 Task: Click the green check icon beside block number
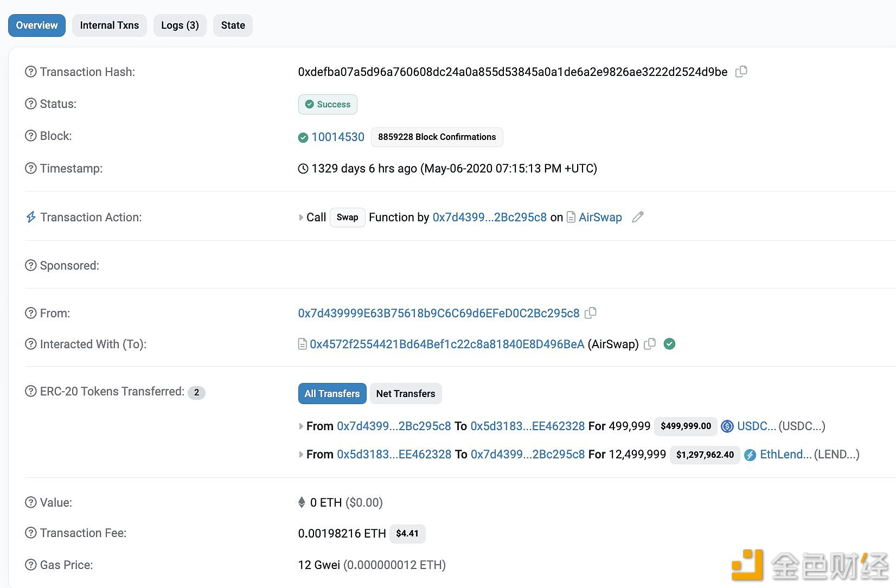tap(303, 138)
